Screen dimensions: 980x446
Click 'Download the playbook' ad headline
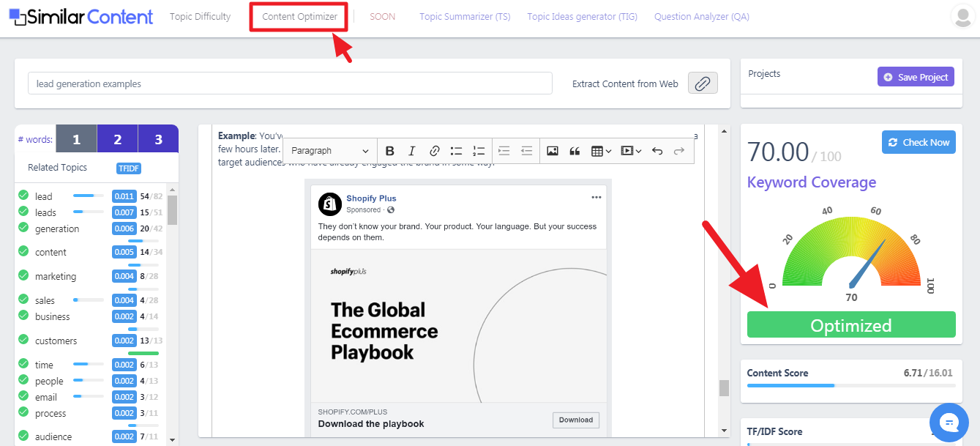coord(371,423)
